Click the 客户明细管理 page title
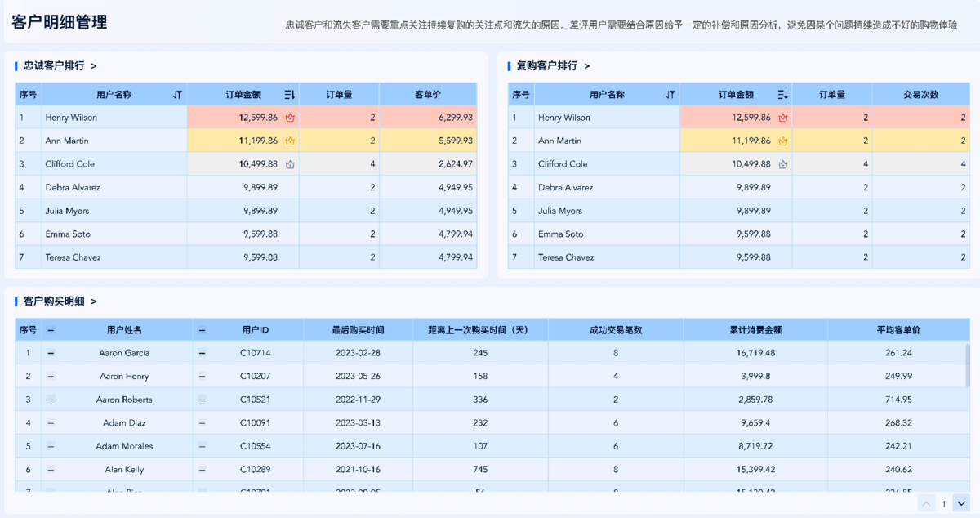 [x=60, y=23]
